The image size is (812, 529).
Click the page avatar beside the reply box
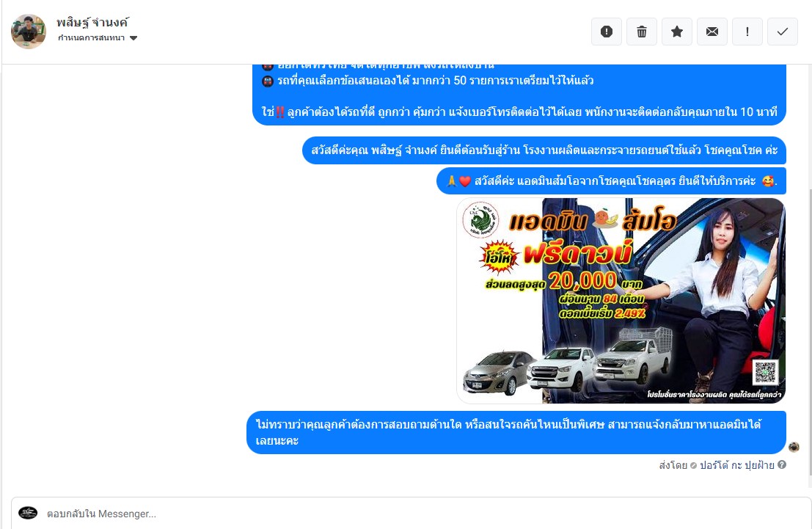pyautogui.click(x=28, y=513)
